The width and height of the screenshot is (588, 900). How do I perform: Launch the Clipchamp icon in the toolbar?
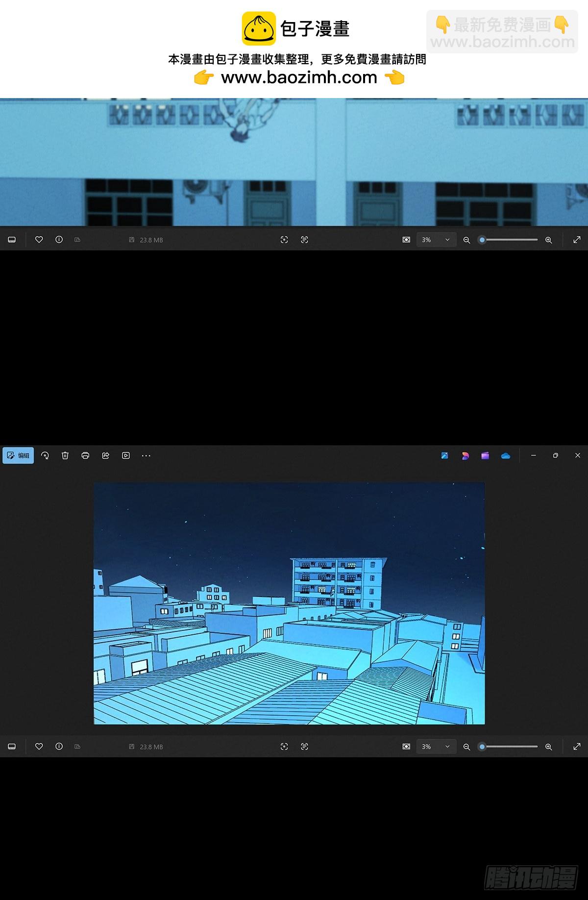click(465, 455)
